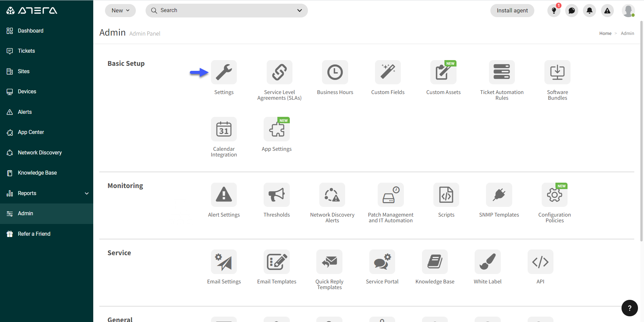This screenshot has width=644, height=322.
Task: Expand the search bar dropdown arrow
Action: click(300, 10)
